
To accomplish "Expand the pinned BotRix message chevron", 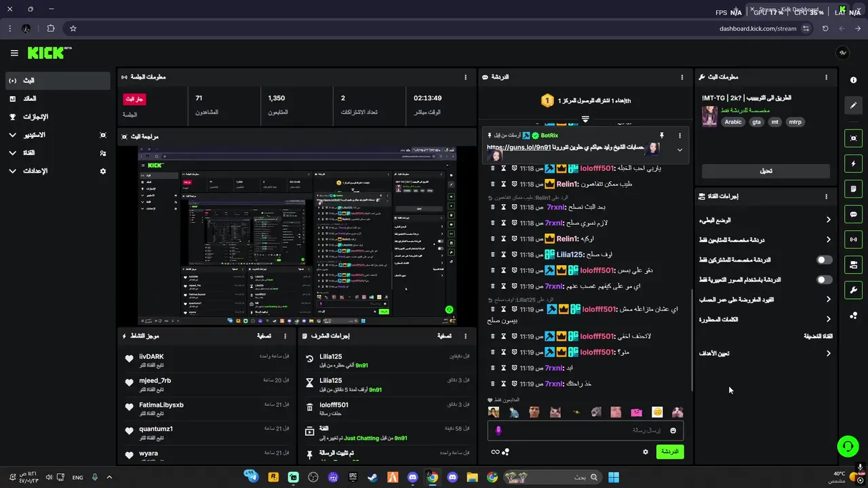I will (x=679, y=150).
